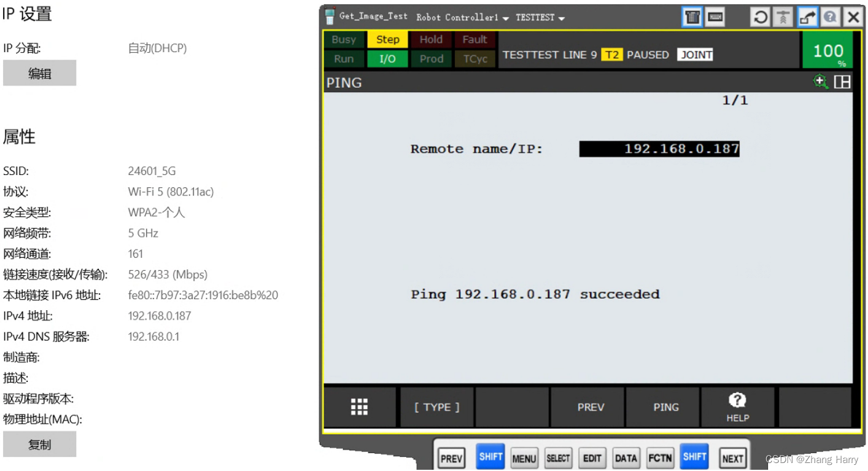Click the Wi-Fi 5 (802.11ac) value

(171, 192)
